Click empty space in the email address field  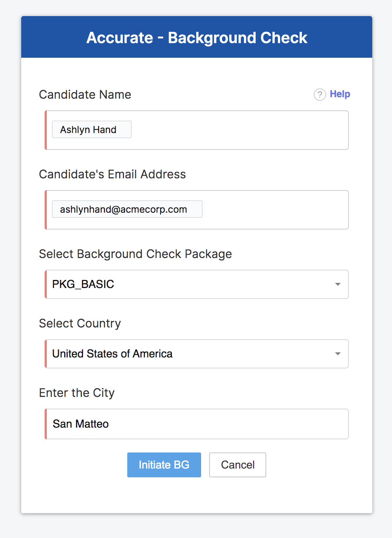274,210
